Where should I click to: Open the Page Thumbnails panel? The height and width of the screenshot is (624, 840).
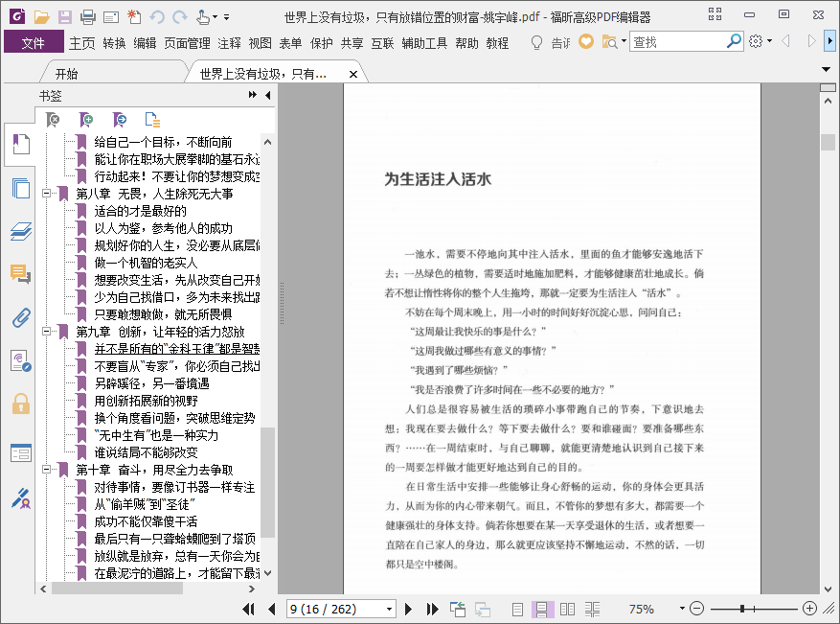20,188
